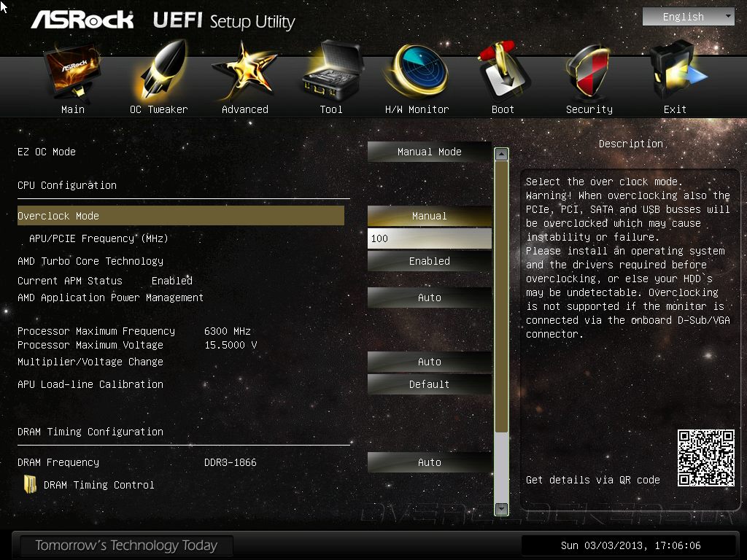Select AMD Turbo Core Technology label

click(x=90, y=262)
